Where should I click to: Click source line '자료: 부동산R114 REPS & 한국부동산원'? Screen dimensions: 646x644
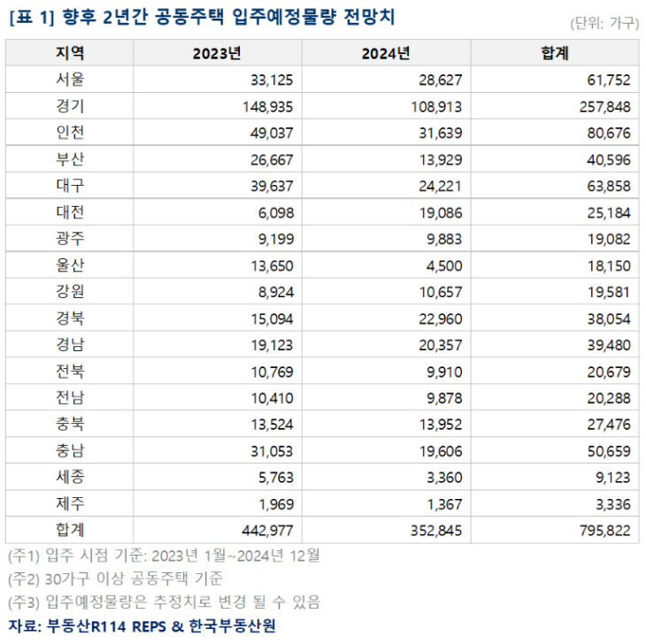pos(142,626)
